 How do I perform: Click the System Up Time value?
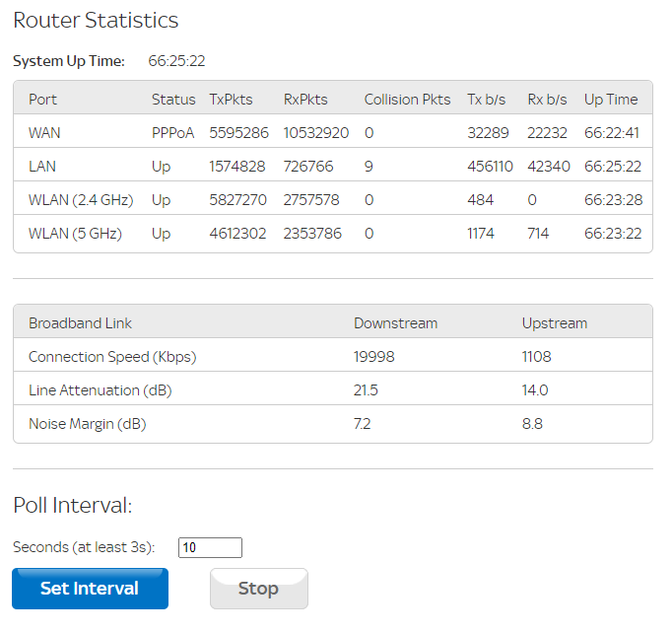pos(176,61)
